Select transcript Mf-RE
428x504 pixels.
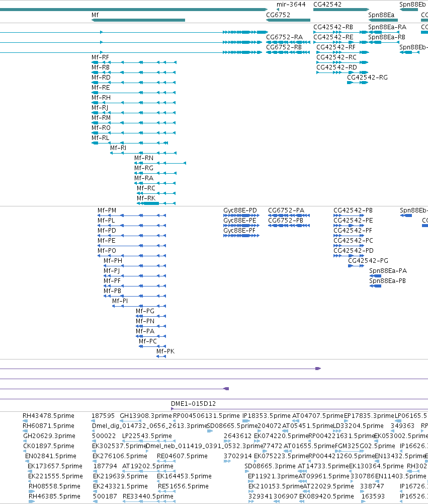coord(101,88)
